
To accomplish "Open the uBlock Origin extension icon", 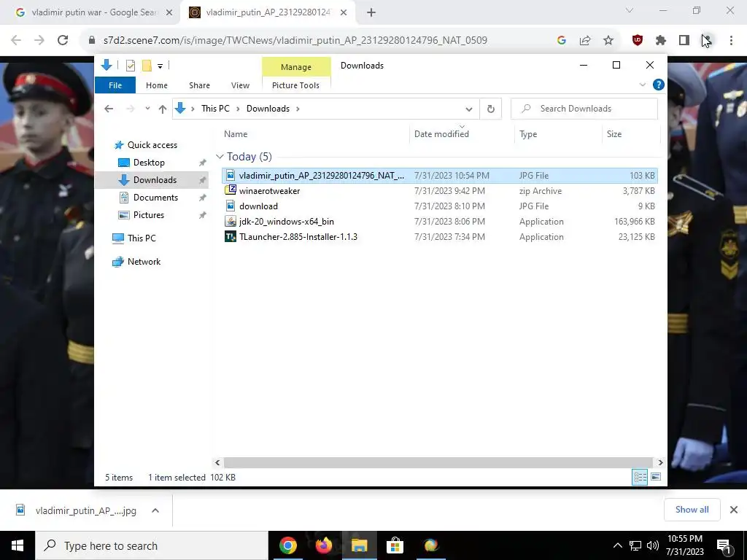I will coord(638,41).
